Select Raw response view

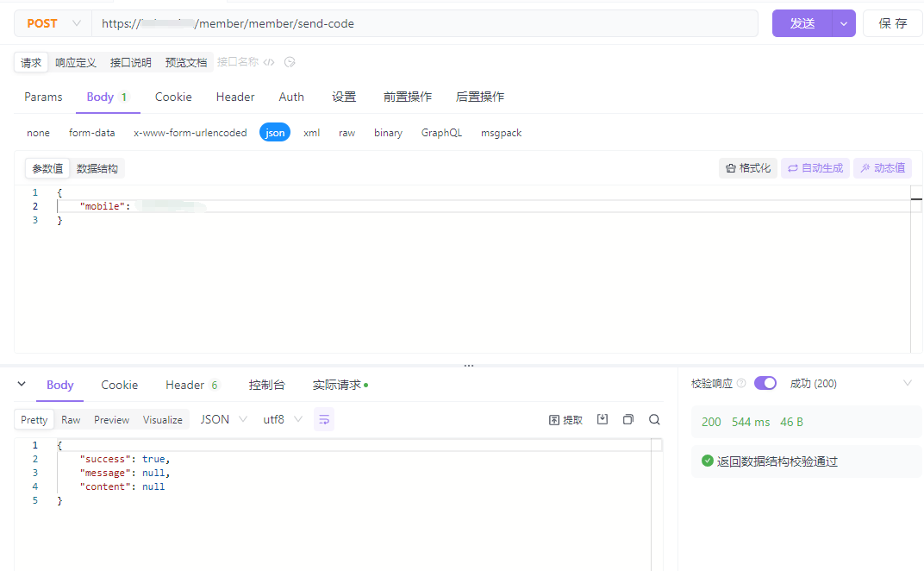(x=71, y=419)
